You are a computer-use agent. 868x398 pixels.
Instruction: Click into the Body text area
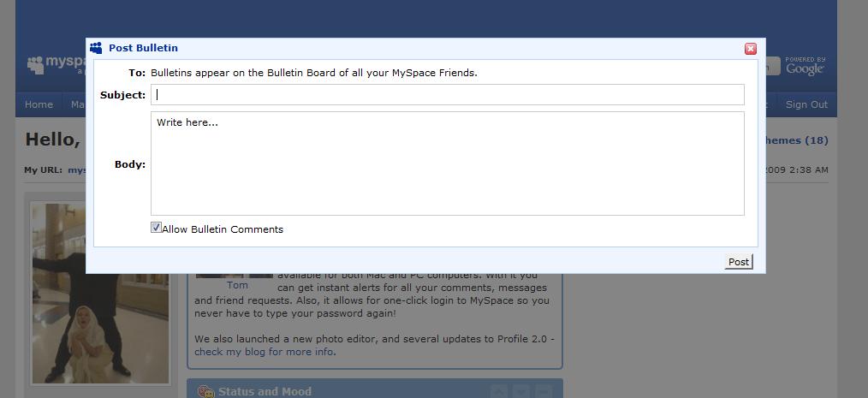448,163
